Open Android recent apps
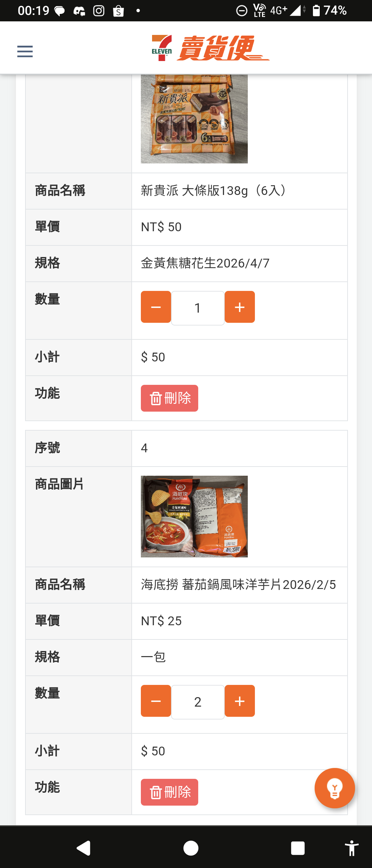This screenshot has width=372, height=868. point(298,848)
